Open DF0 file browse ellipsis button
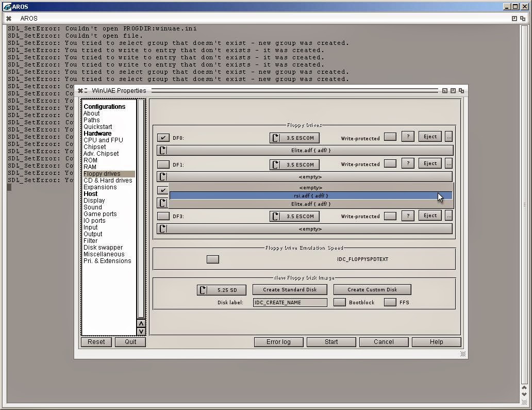532x410 pixels. (448, 137)
